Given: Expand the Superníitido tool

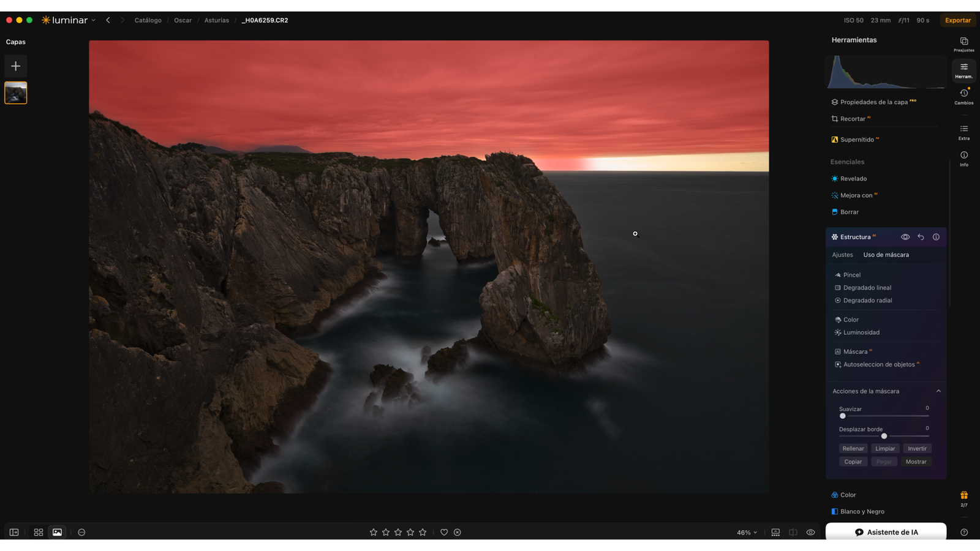Looking at the screenshot, I should click(x=856, y=140).
